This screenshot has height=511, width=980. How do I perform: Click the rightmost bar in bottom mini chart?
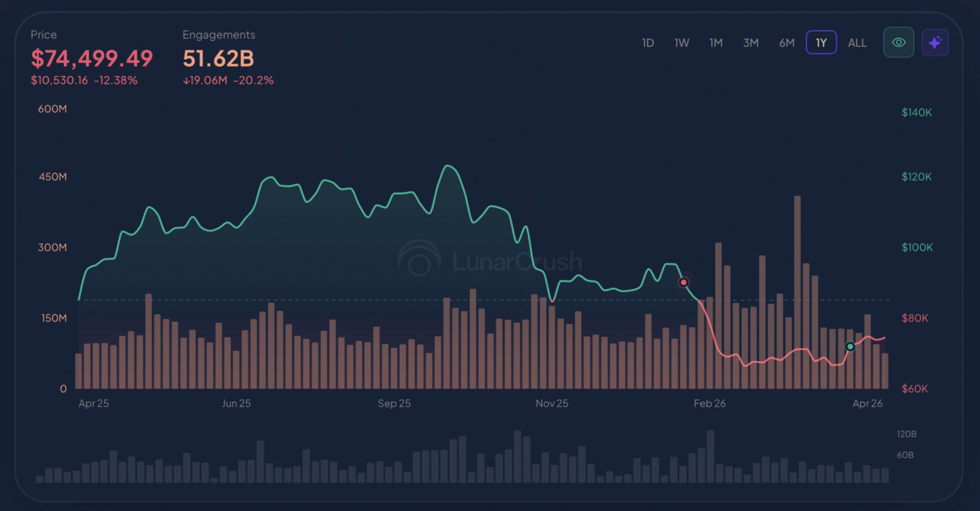pos(885,475)
